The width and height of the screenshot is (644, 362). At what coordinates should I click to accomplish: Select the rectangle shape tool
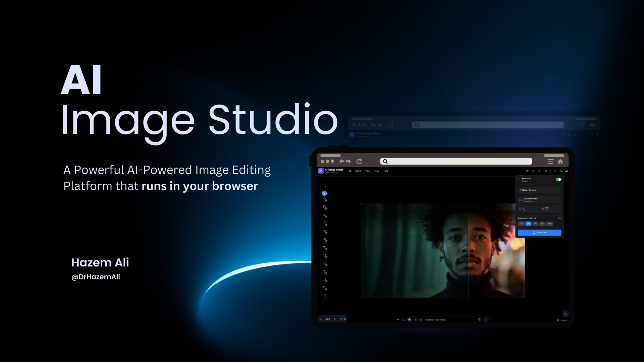(x=325, y=280)
